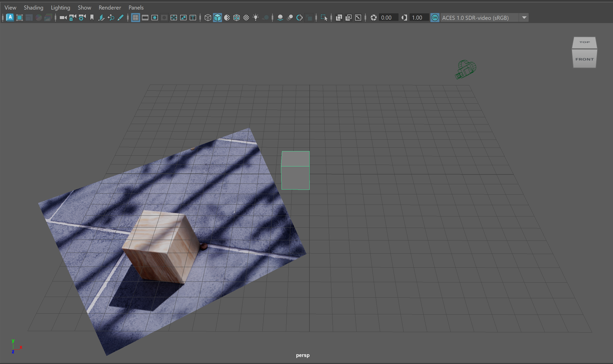Open ACES view transform dropdown arrow
Viewport: 613px width, 364px height.
[x=524, y=18]
